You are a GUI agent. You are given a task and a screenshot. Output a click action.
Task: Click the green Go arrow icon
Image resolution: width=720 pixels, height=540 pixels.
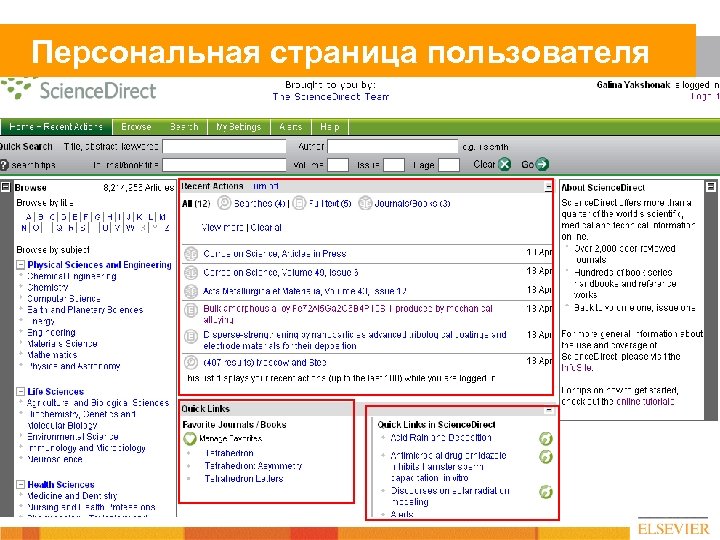coord(542,164)
